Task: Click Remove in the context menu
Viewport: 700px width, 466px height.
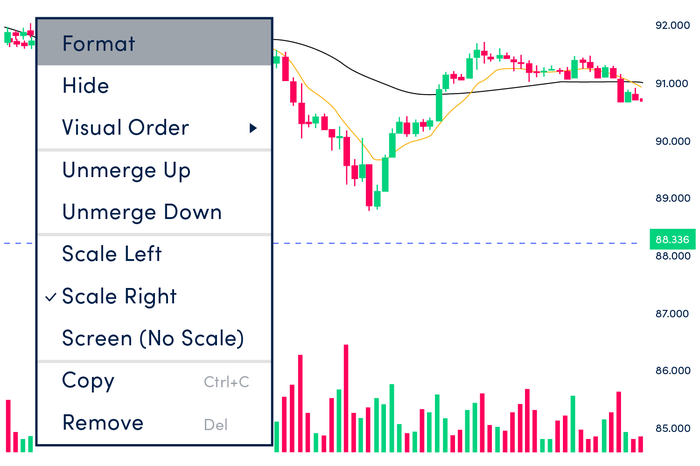Action: point(102,422)
